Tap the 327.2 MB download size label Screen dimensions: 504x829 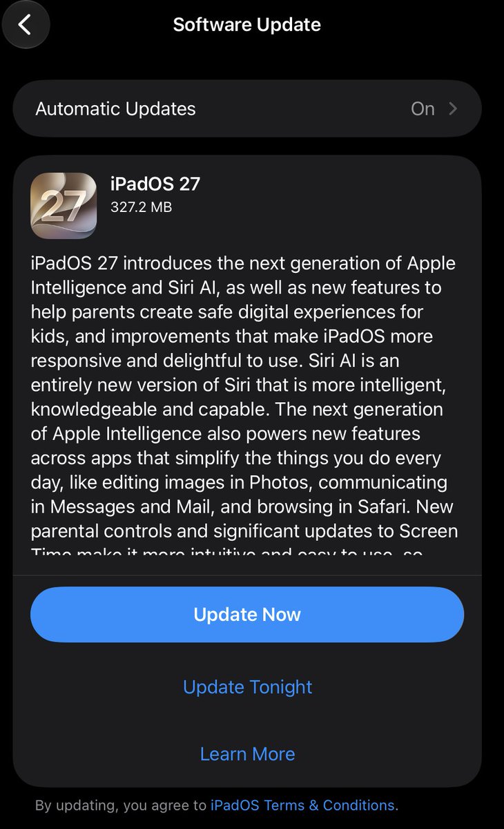(x=142, y=207)
